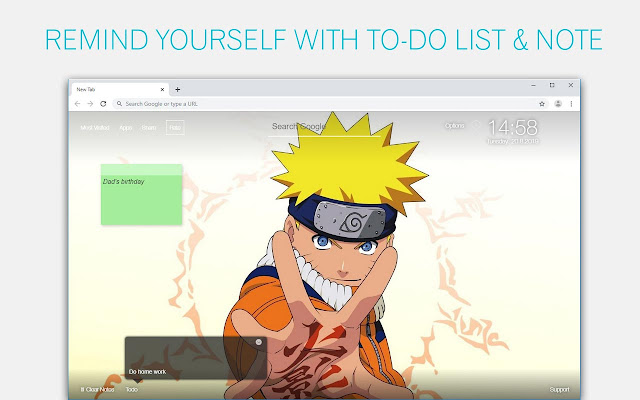Click the 14:58 clock display
Screen dimensions: 640x400
coord(513,128)
